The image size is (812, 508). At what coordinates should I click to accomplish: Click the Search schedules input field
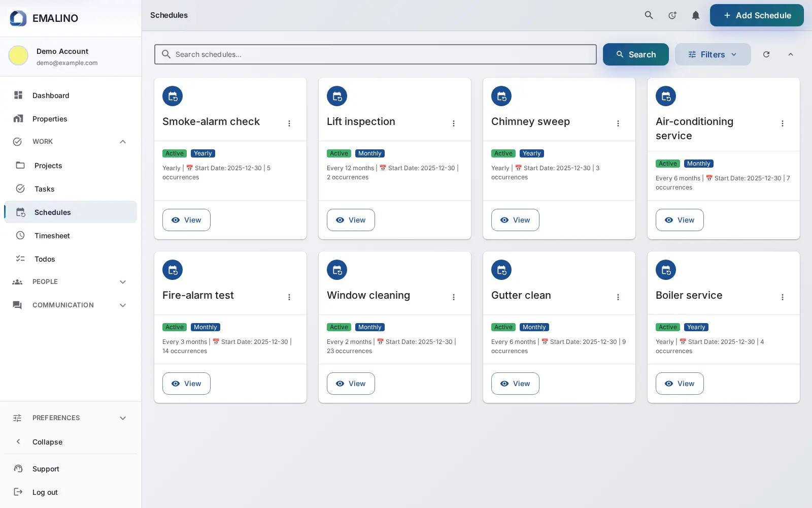(376, 54)
